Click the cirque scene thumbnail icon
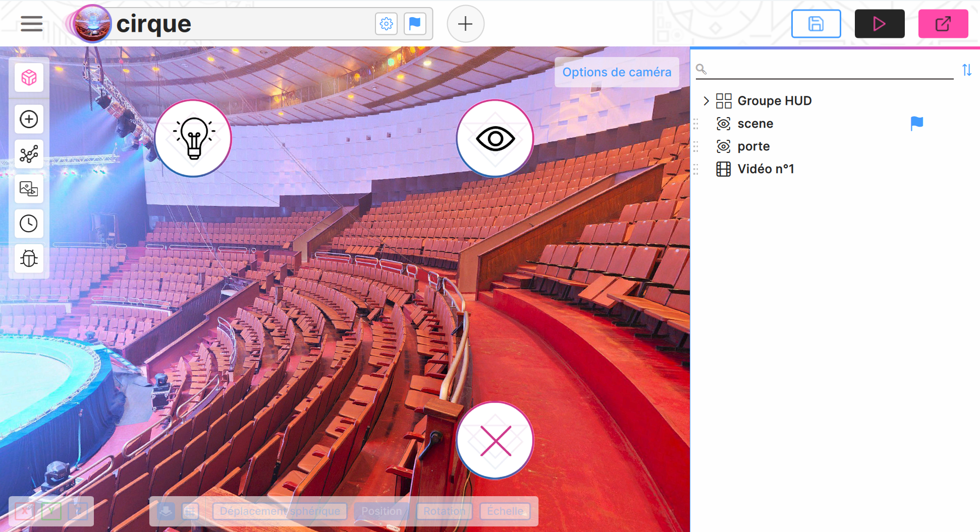 tap(92, 24)
